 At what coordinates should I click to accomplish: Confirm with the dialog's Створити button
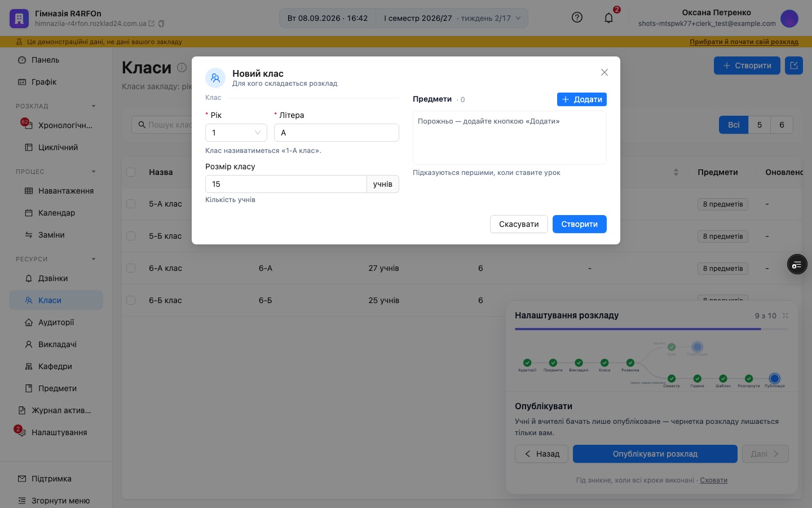[579, 224]
